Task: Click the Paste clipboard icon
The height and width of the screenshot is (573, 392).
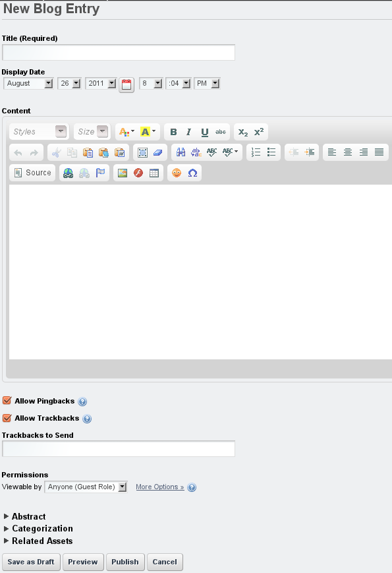Action: click(88, 152)
